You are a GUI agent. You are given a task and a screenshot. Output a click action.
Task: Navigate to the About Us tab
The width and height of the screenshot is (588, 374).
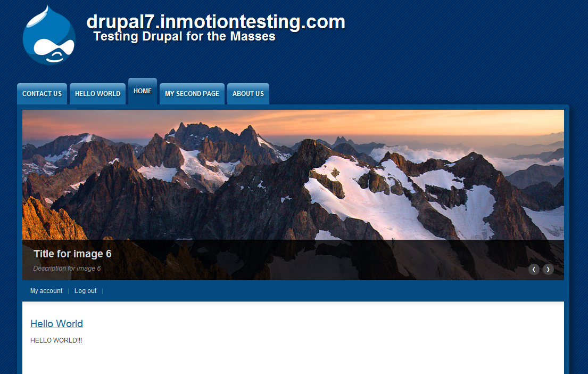pyautogui.click(x=249, y=94)
